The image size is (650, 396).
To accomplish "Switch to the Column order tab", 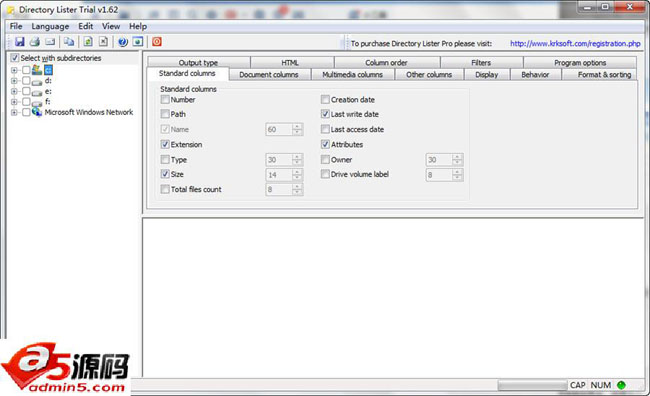I will [x=386, y=63].
